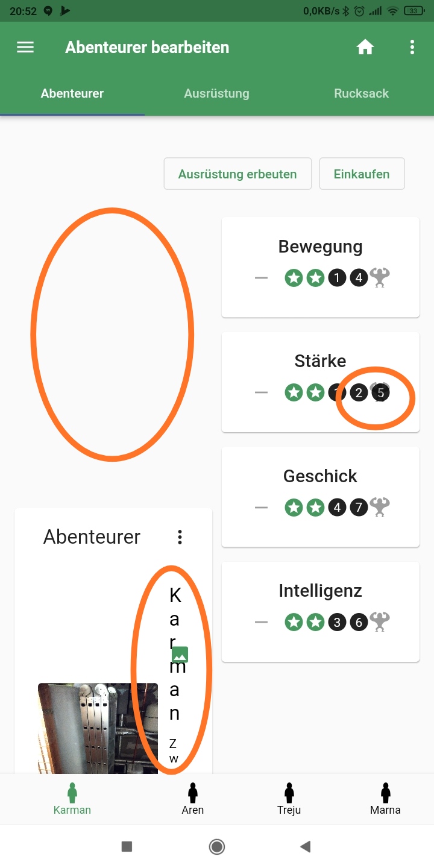The image size is (434, 868).
Task: Open the hamburger navigation menu
Action: [25, 47]
